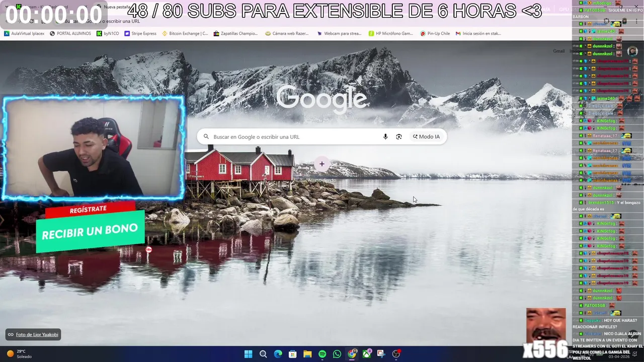Open the Xbox app from the taskbar

(367, 354)
